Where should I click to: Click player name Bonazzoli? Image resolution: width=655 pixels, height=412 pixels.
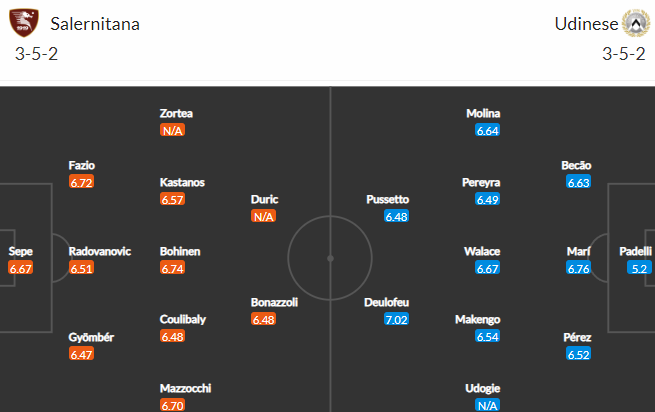point(274,302)
